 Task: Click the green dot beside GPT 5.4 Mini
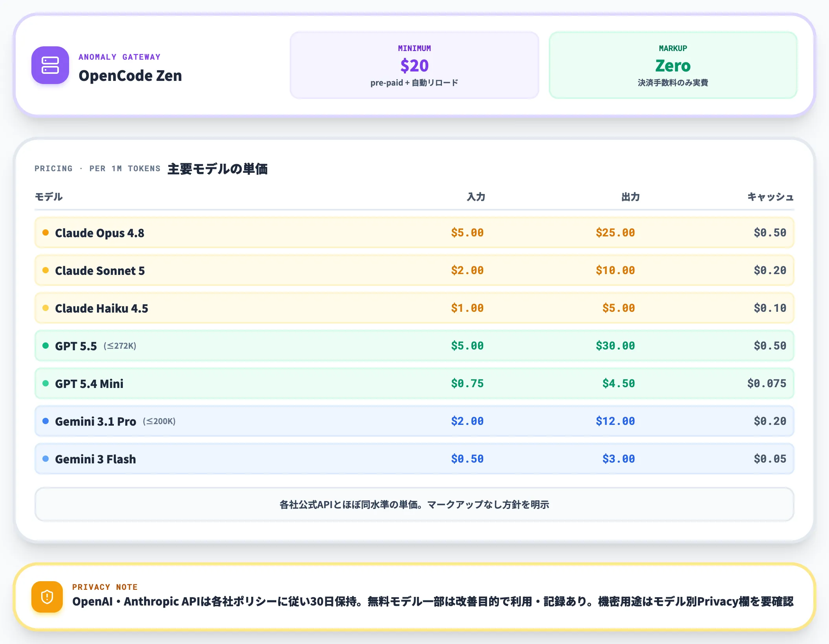[x=46, y=383]
